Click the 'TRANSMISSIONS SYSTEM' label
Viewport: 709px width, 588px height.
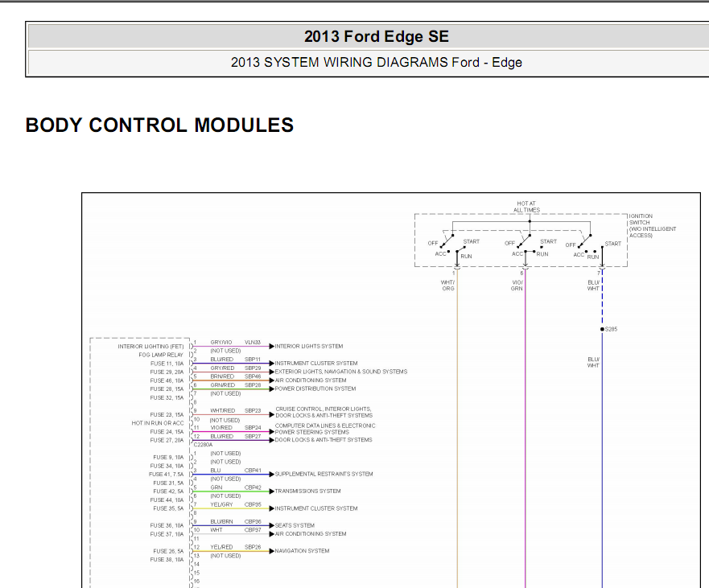308,491
